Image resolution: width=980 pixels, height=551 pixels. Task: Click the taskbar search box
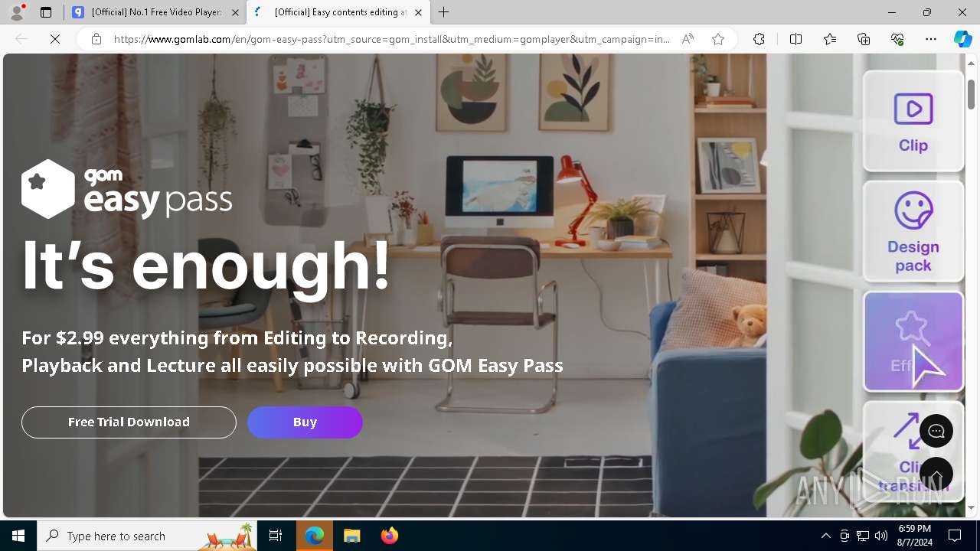point(148,536)
